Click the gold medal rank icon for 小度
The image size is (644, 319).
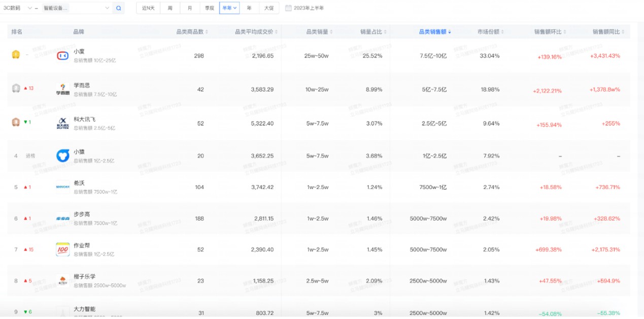tap(16, 55)
